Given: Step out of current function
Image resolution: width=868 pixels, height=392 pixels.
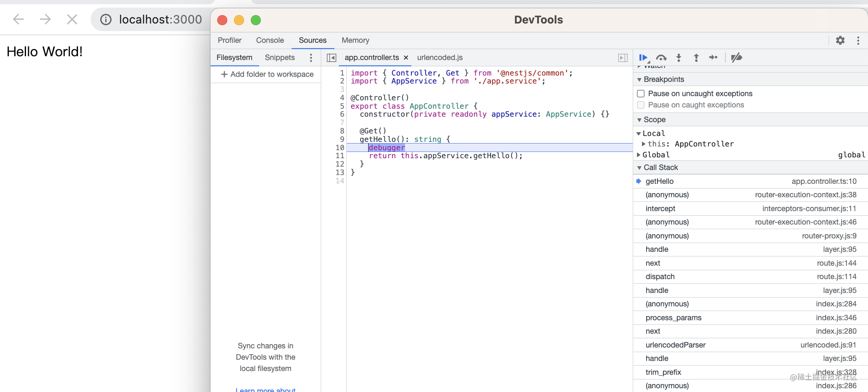Looking at the screenshot, I should [x=696, y=58].
